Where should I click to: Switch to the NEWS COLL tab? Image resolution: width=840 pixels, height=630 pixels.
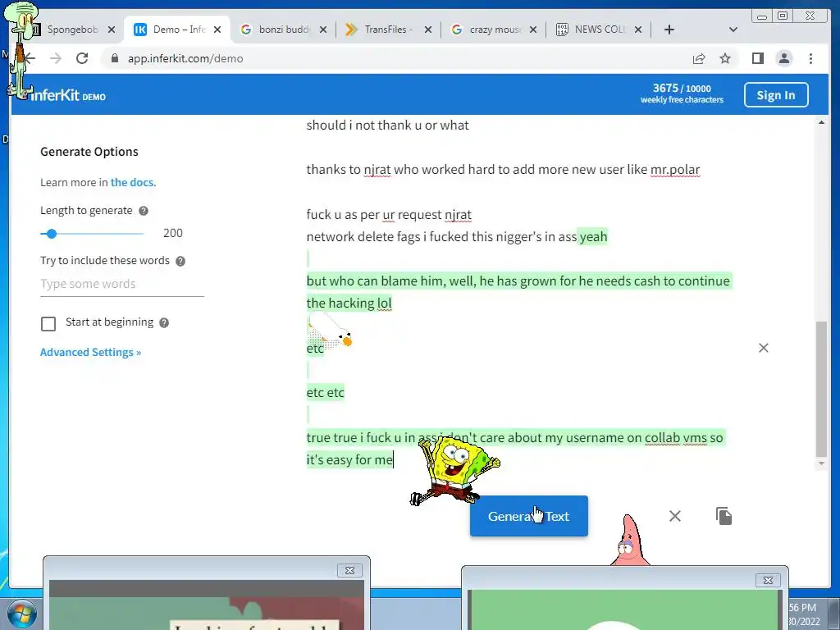(x=598, y=30)
